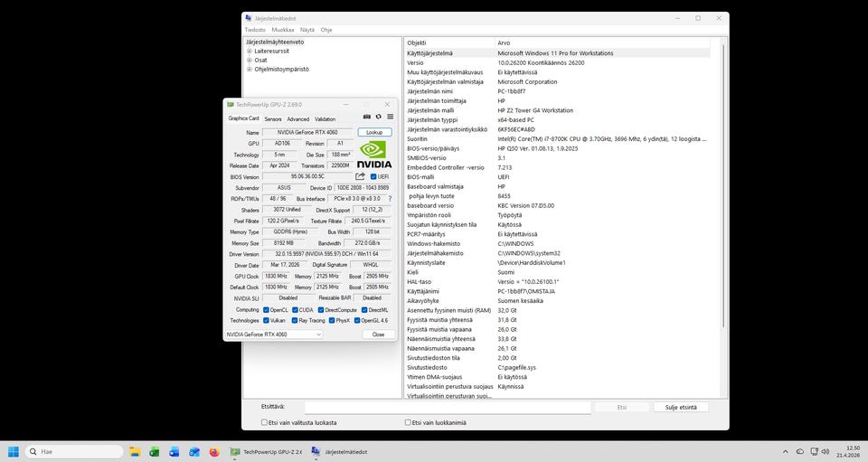Toggle the DirectML checkbox
Viewport: 868px width, 462px height.
[x=364, y=310]
